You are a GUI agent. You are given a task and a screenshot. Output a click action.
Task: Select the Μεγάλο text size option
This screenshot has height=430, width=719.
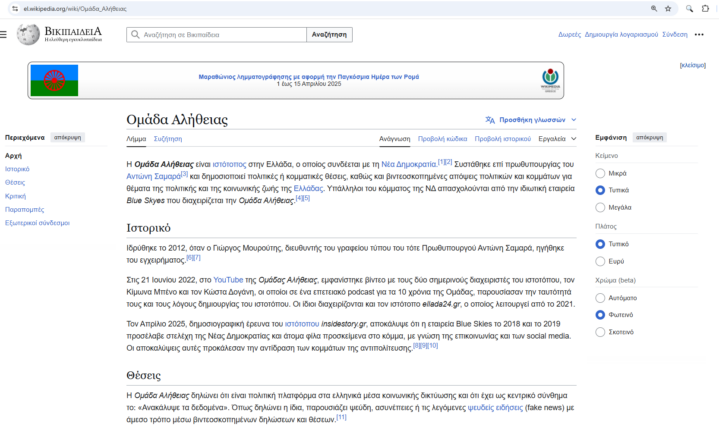[x=600, y=207]
